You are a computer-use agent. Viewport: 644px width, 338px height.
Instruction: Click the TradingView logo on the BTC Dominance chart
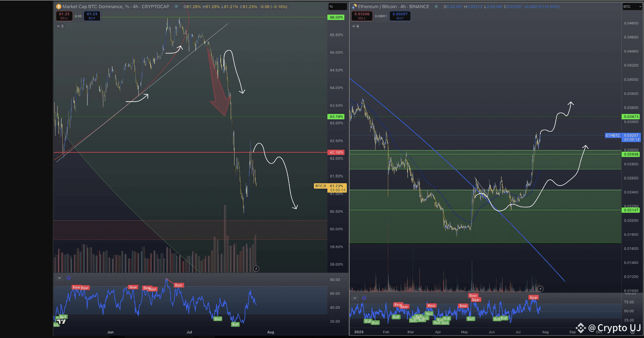tap(61, 321)
